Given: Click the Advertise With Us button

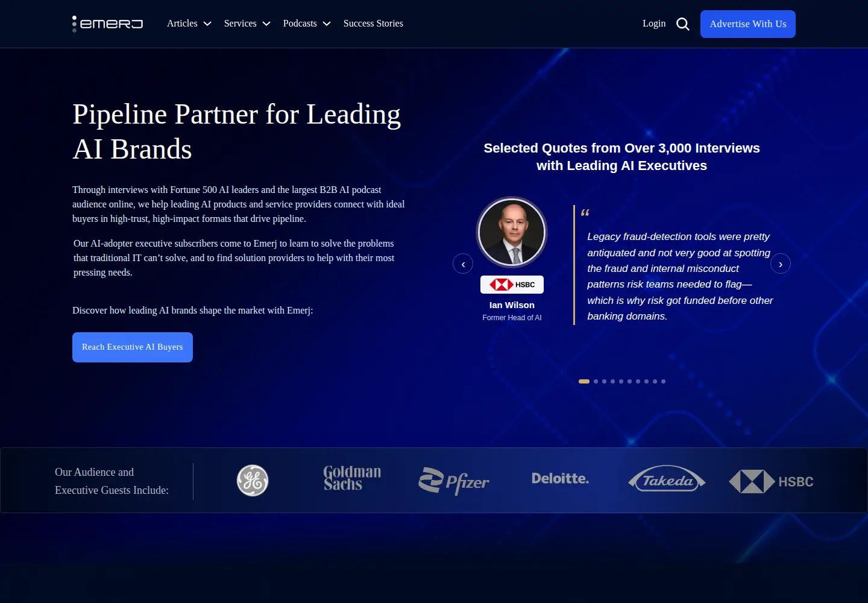Looking at the screenshot, I should tap(748, 24).
